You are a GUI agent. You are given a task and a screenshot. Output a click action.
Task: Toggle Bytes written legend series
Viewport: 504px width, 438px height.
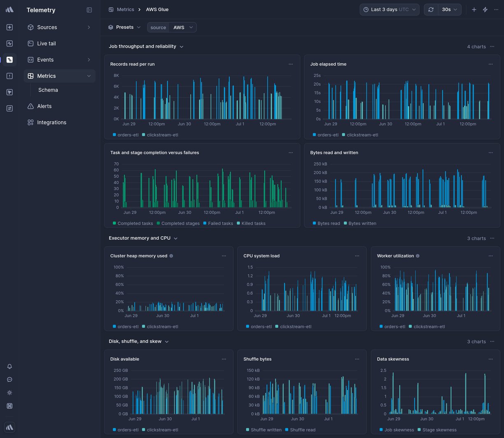pyautogui.click(x=360, y=224)
